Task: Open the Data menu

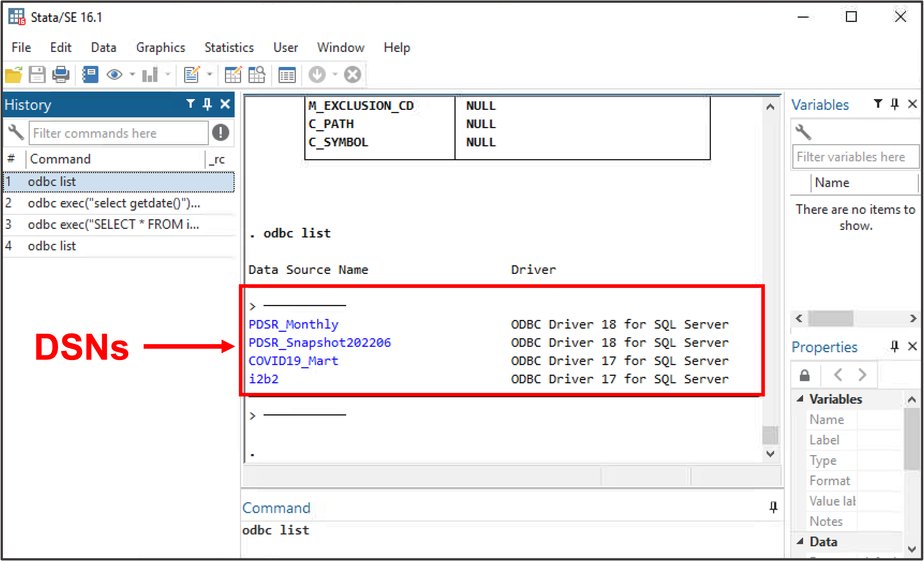Action: pyautogui.click(x=103, y=47)
